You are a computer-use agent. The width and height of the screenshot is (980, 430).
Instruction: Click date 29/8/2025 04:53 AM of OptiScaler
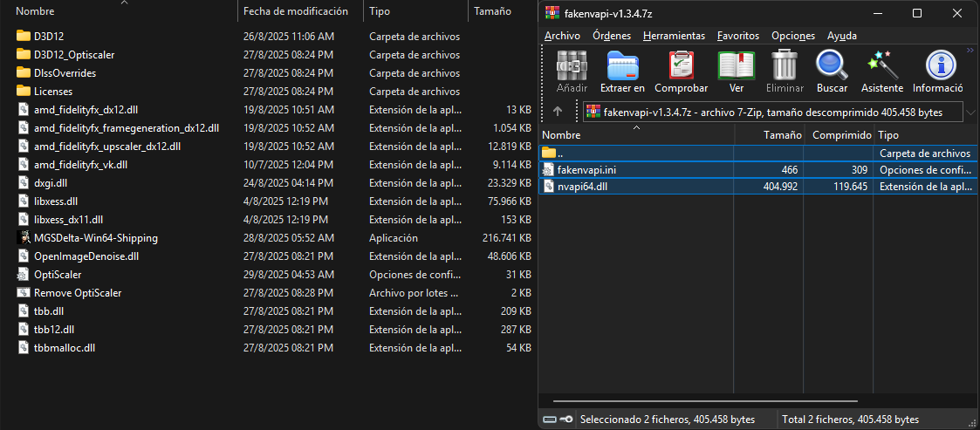[x=289, y=275]
